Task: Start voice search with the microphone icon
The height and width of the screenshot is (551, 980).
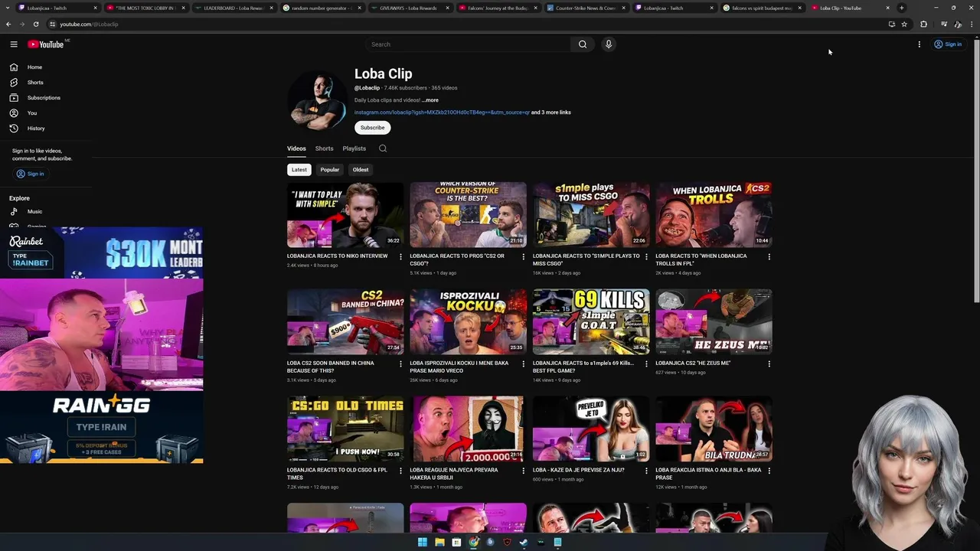Action: click(609, 44)
